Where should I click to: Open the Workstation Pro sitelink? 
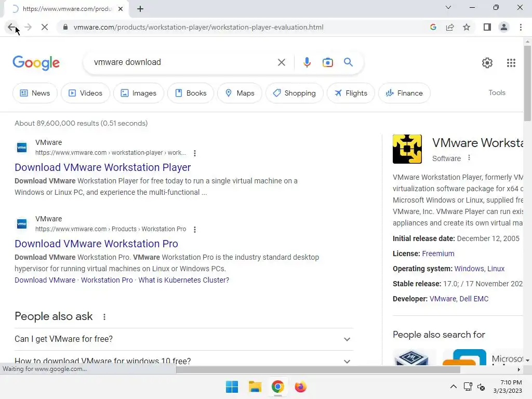pyautogui.click(x=107, y=280)
